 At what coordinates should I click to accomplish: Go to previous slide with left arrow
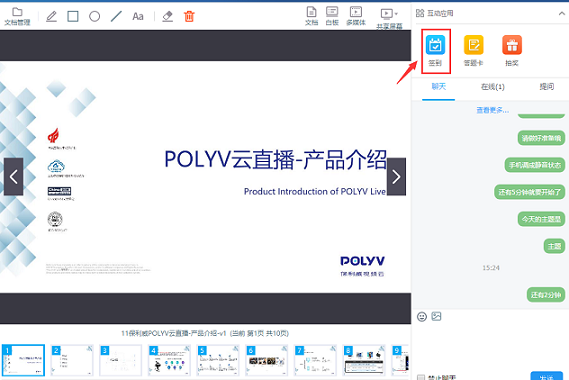click(13, 177)
